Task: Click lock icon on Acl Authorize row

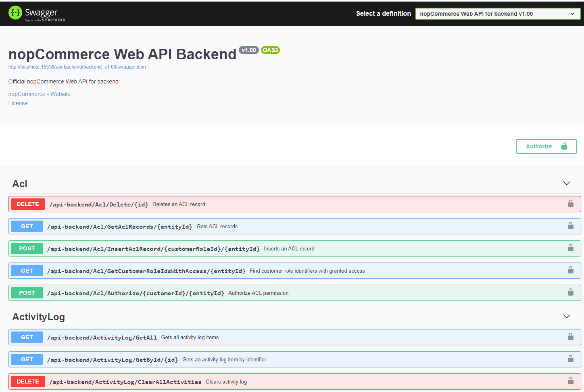Action: pyautogui.click(x=570, y=292)
